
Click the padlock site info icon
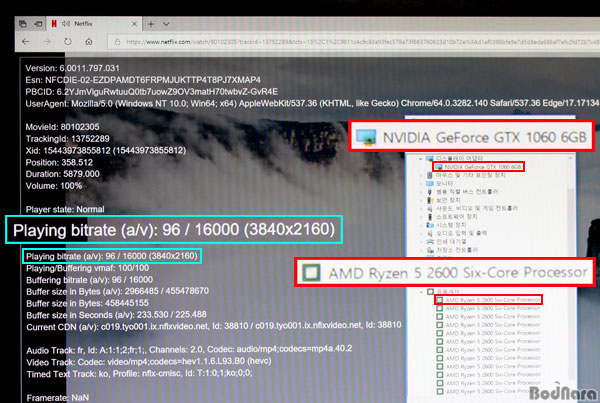tap(117, 42)
